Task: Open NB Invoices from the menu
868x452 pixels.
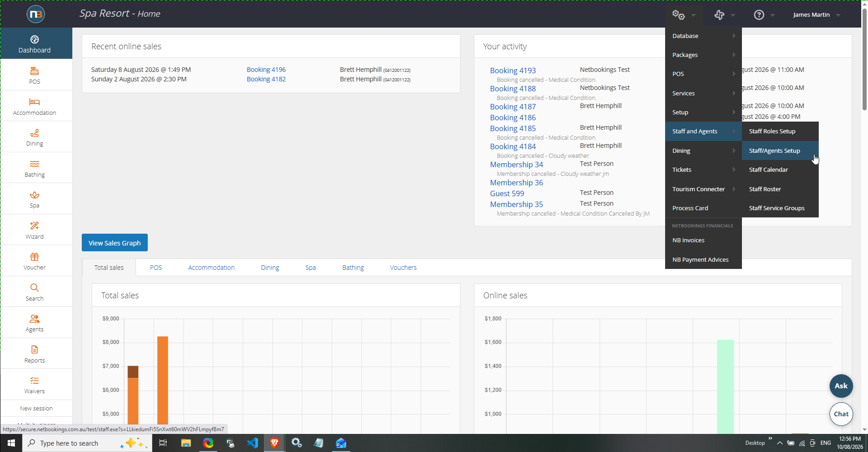Action: (704, 240)
